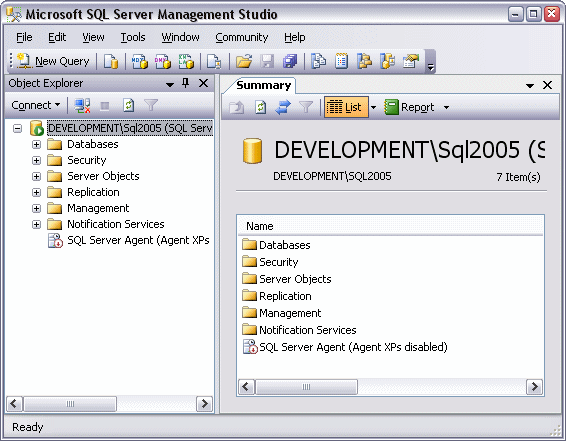Open the Edit menu
The width and height of the screenshot is (566, 441).
57,37
